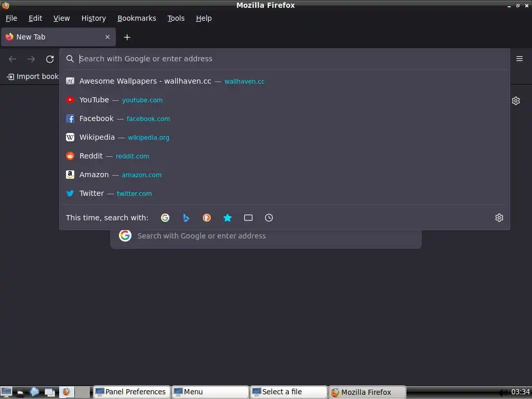
Task: Click the Firefox launcher in taskbar
Action: pyautogui.click(x=66, y=392)
